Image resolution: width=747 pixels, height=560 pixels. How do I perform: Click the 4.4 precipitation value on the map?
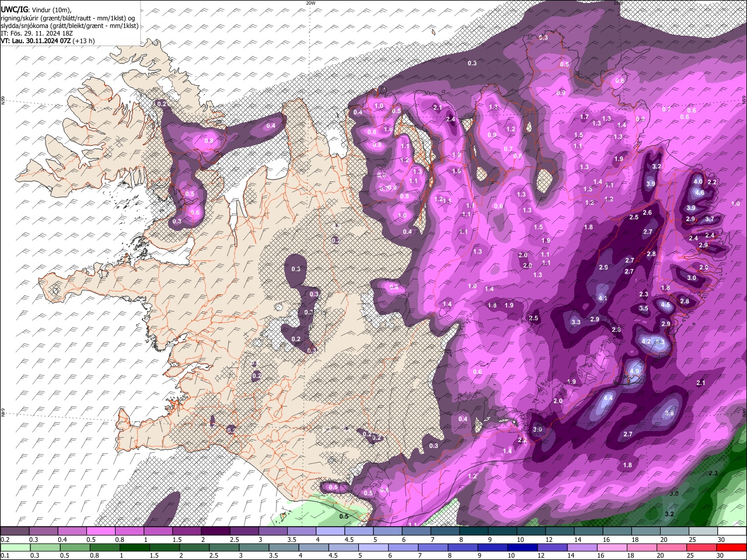tap(608, 398)
